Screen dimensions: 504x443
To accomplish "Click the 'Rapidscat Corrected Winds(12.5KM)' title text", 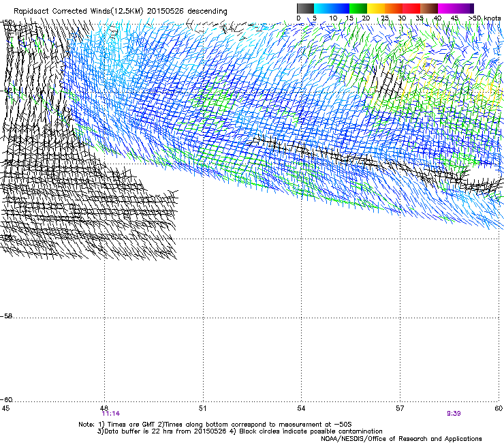I will click(x=78, y=12).
